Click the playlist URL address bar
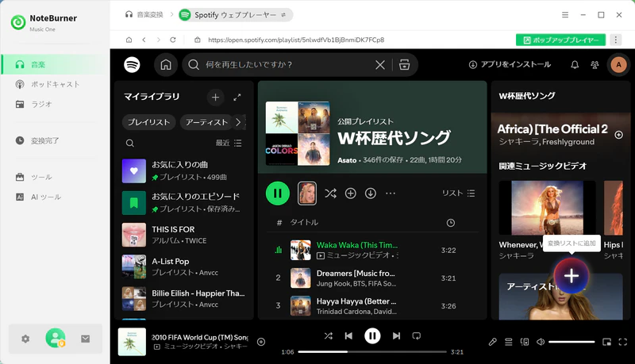 296,40
